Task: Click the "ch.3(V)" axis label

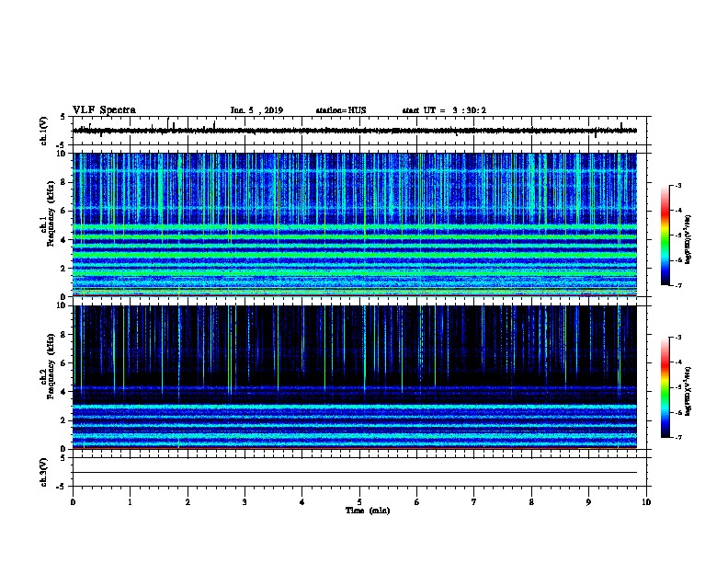Action: pos(43,472)
